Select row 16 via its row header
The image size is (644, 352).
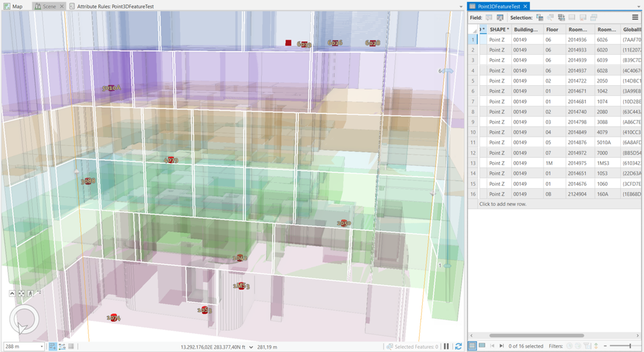(x=473, y=194)
